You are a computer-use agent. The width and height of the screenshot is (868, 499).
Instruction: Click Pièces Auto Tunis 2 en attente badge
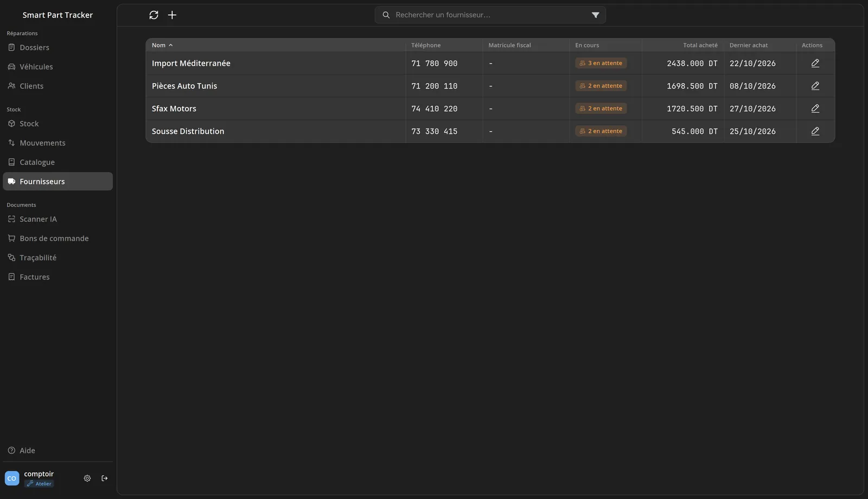pos(601,86)
